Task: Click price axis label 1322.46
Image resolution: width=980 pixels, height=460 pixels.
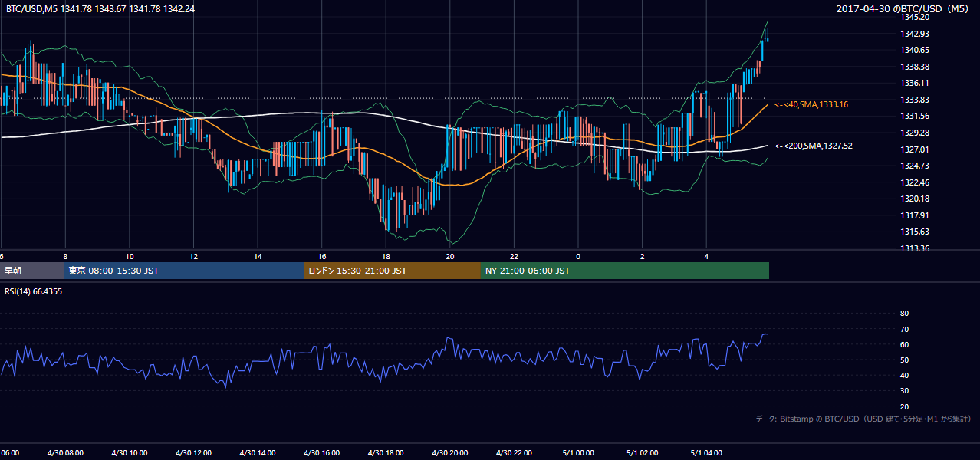Action: coord(916,182)
